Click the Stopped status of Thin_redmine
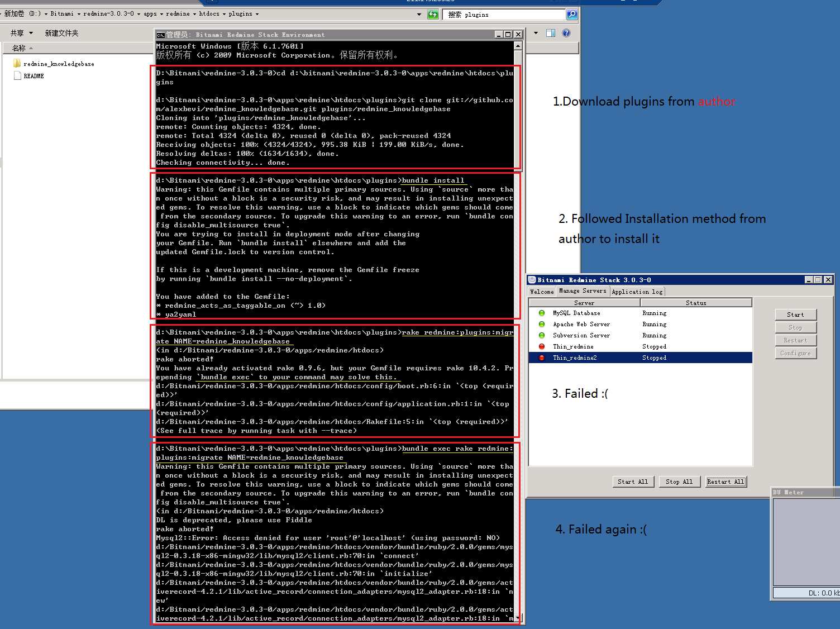The image size is (840, 629). point(654,347)
